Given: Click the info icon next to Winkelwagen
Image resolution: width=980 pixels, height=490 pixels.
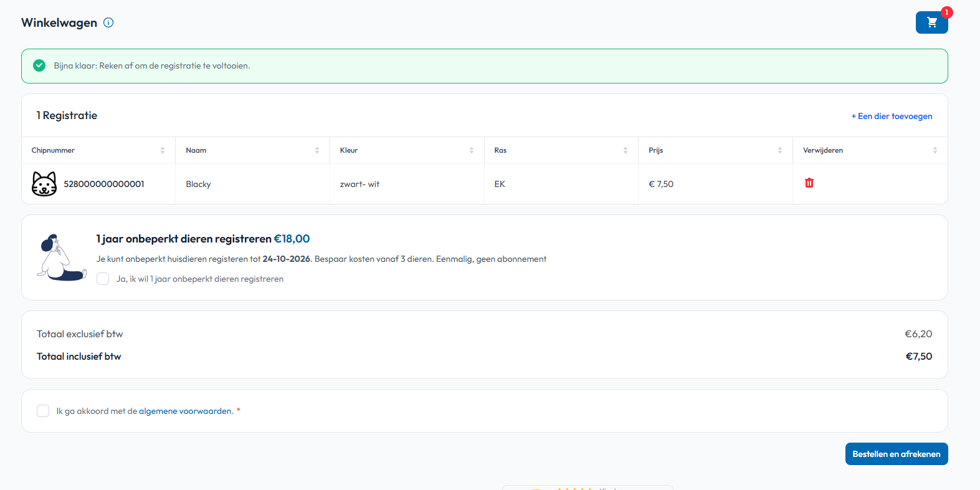Looking at the screenshot, I should click(108, 23).
